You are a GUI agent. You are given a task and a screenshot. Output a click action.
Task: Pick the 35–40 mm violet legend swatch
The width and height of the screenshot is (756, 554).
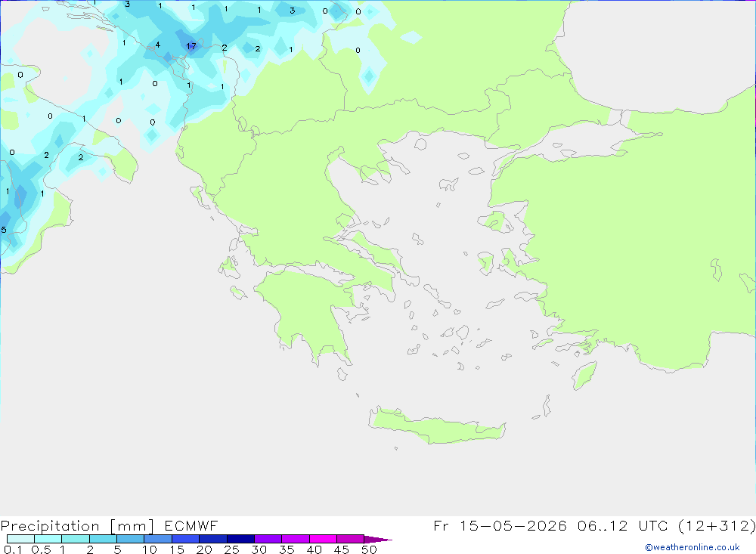tap(296, 539)
